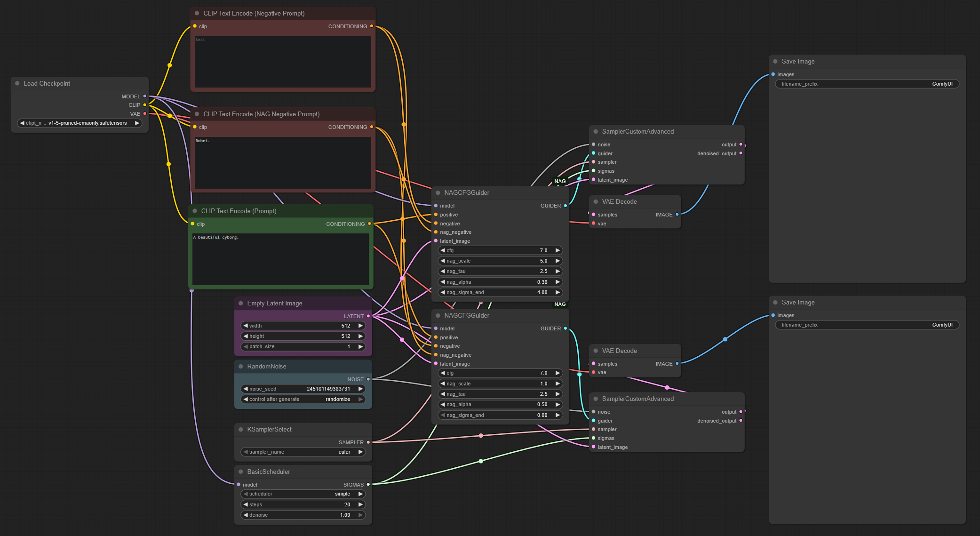Click filename_prefix field in bottom Save Image
980x536 pixels.
click(867, 325)
